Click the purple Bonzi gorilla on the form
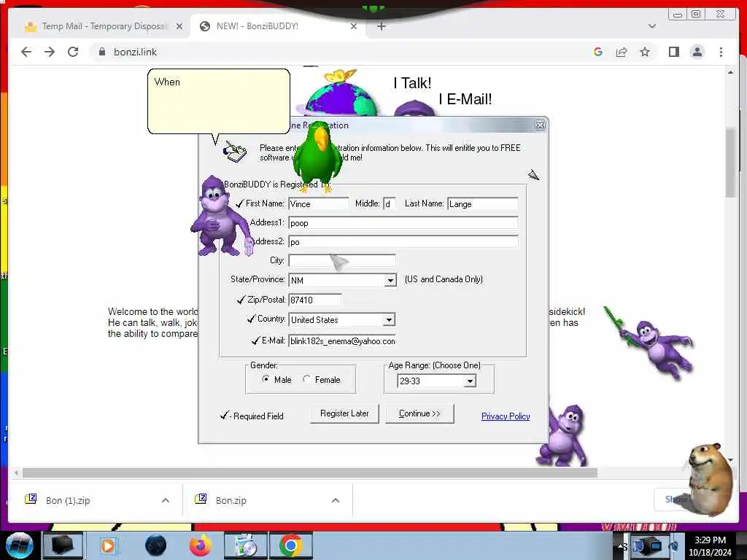The width and height of the screenshot is (747, 560). [221, 217]
